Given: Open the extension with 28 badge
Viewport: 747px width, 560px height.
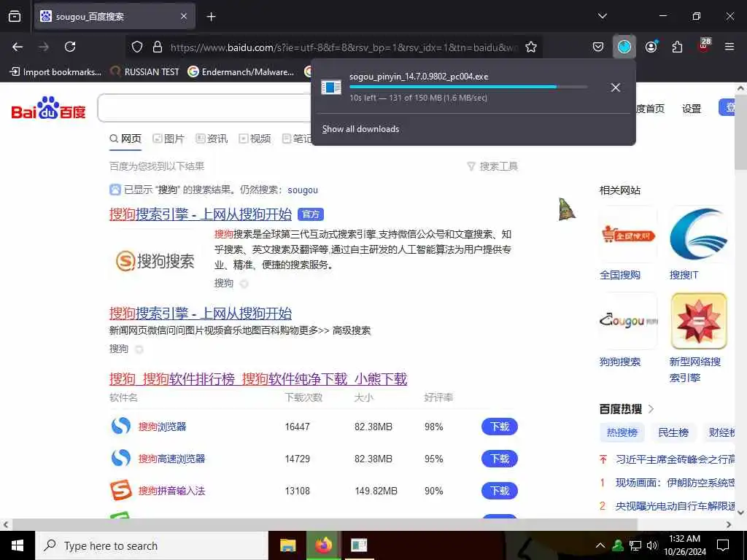Looking at the screenshot, I should (704, 46).
